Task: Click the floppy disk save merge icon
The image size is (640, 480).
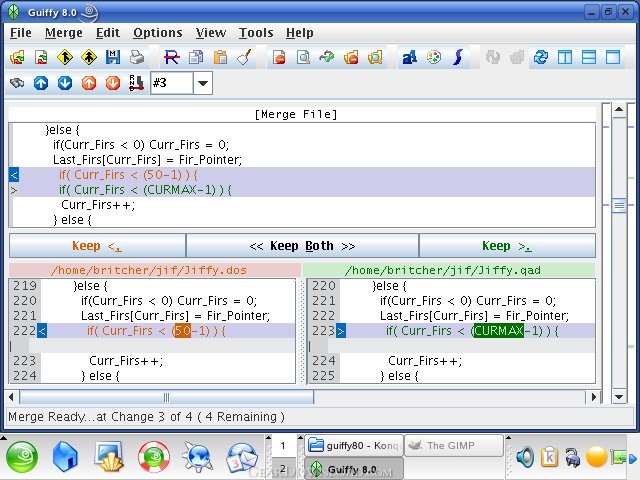Action: (x=113, y=57)
